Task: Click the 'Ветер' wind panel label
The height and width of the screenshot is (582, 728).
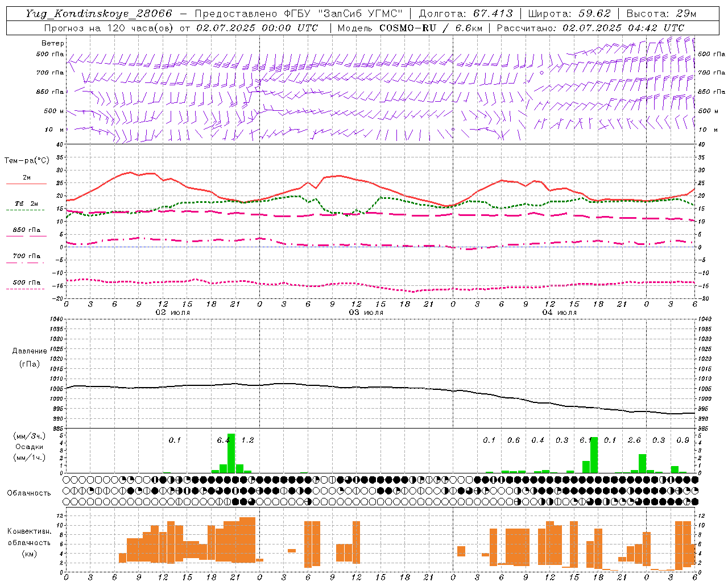Action: coord(52,43)
